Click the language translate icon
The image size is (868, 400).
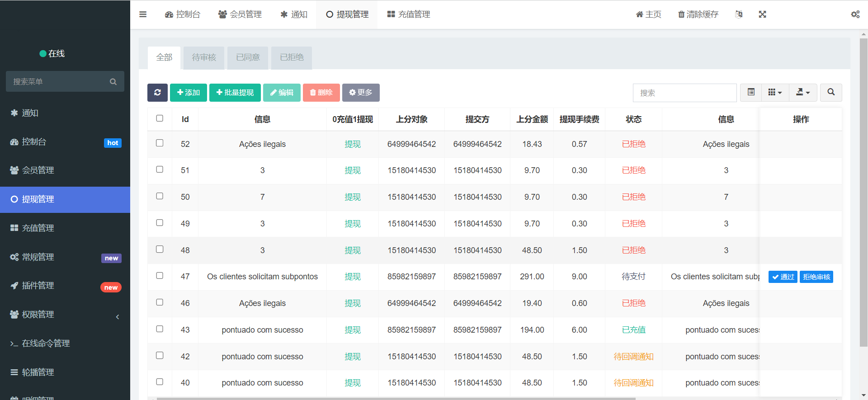[739, 14]
